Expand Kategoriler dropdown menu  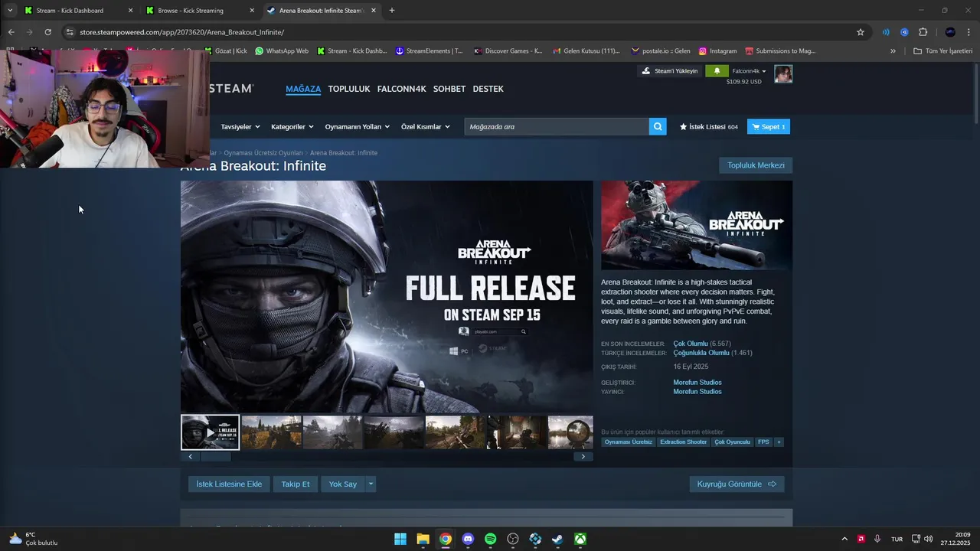292,126
